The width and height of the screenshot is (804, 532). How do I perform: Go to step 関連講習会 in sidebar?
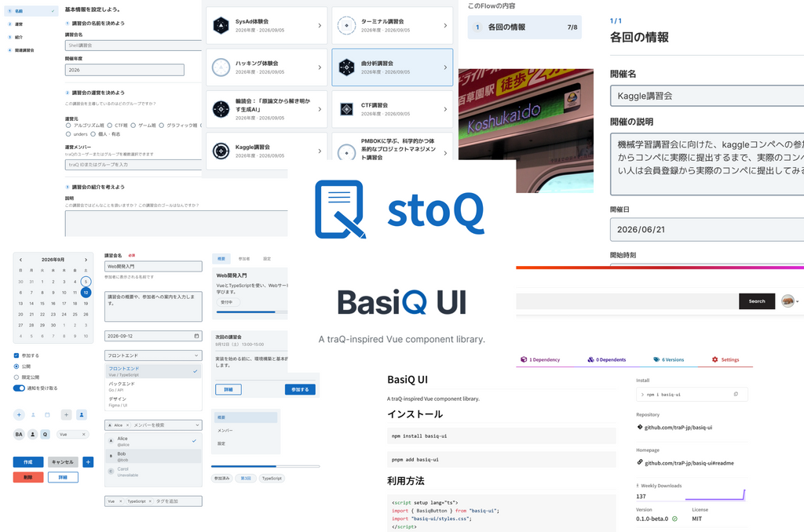[x=31, y=50]
